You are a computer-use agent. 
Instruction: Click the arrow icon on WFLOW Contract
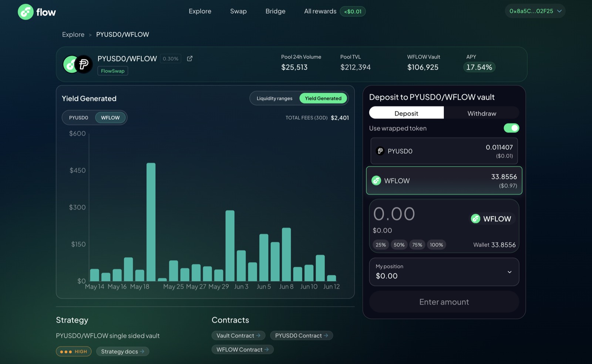[266, 349]
